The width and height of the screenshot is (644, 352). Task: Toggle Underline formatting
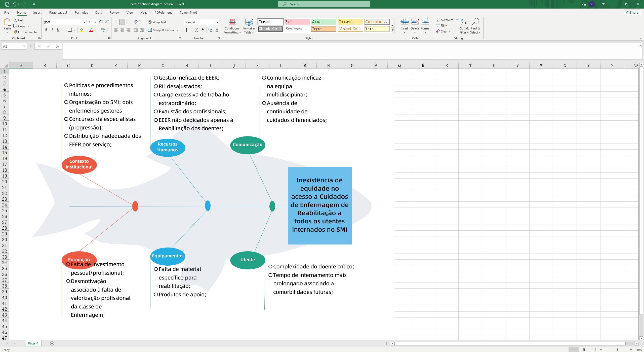point(58,30)
